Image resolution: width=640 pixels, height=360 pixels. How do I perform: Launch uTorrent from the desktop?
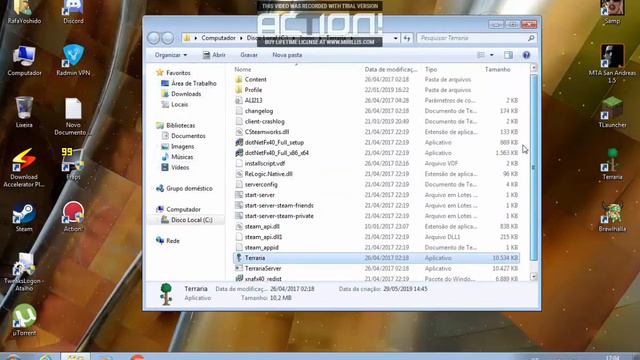pos(24,320)
